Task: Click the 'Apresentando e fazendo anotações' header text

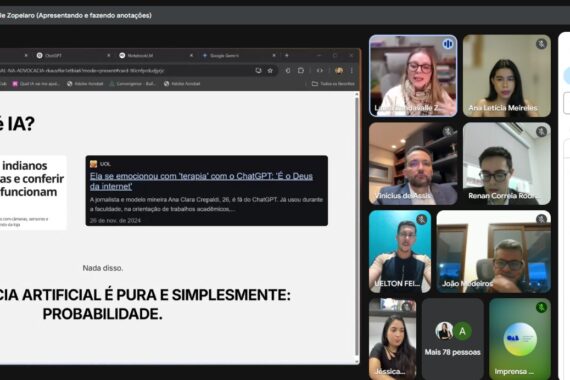Action: 94,15
